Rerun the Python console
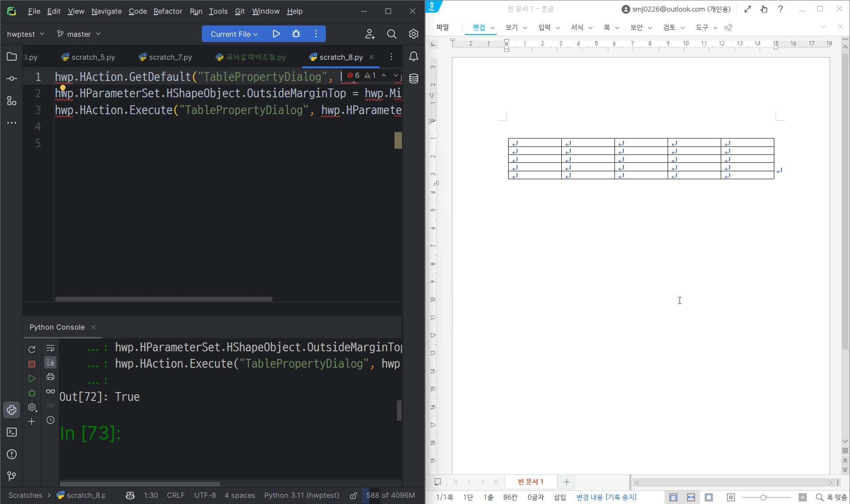Image resolution: width=850 pixels, height=504 pixels. tap(32, 349)
